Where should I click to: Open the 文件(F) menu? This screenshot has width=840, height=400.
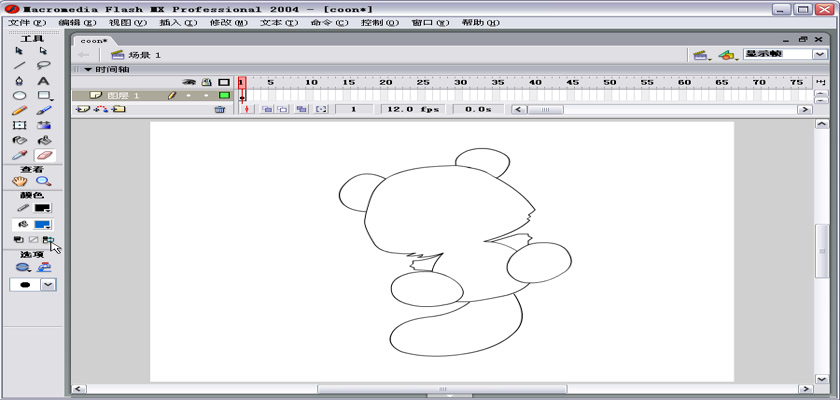[x=27, y=23]
